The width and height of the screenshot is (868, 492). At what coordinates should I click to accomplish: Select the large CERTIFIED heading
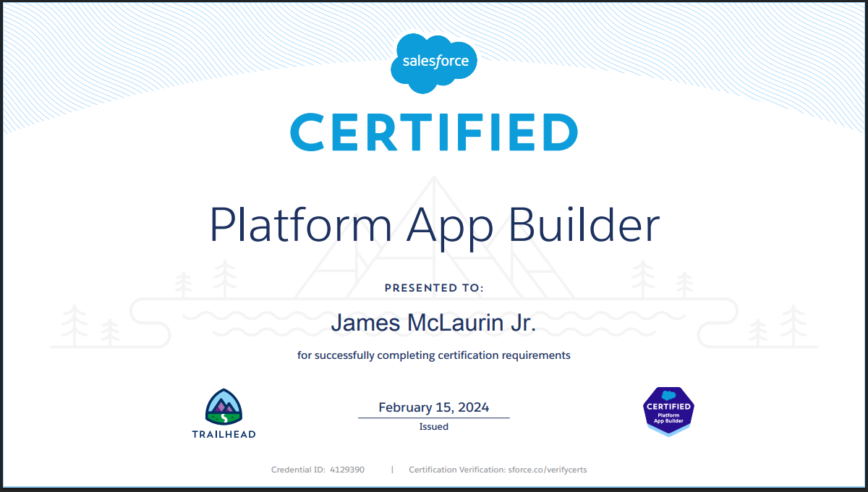(434, 132)
